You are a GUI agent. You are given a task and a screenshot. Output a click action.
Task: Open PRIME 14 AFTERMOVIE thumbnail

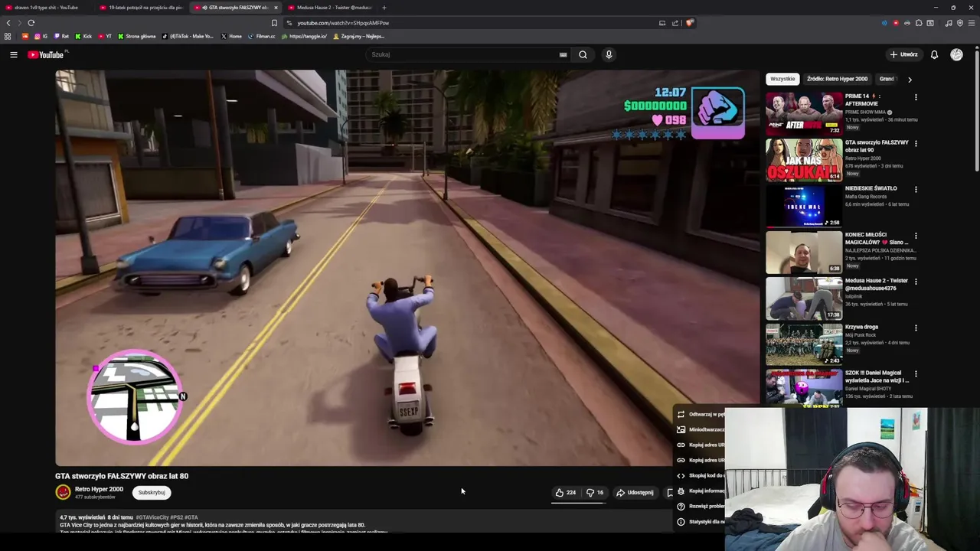pos(804,114)
